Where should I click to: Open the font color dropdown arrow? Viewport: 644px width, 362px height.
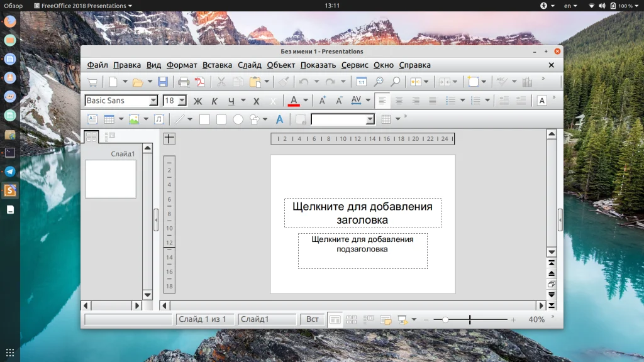[306, 101]
